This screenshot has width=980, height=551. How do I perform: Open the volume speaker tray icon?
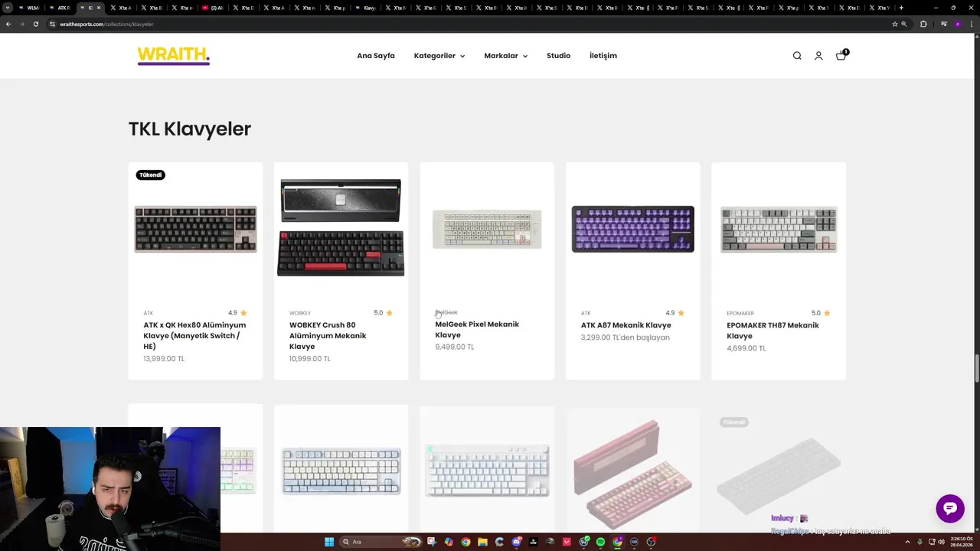tap(942, 542)
